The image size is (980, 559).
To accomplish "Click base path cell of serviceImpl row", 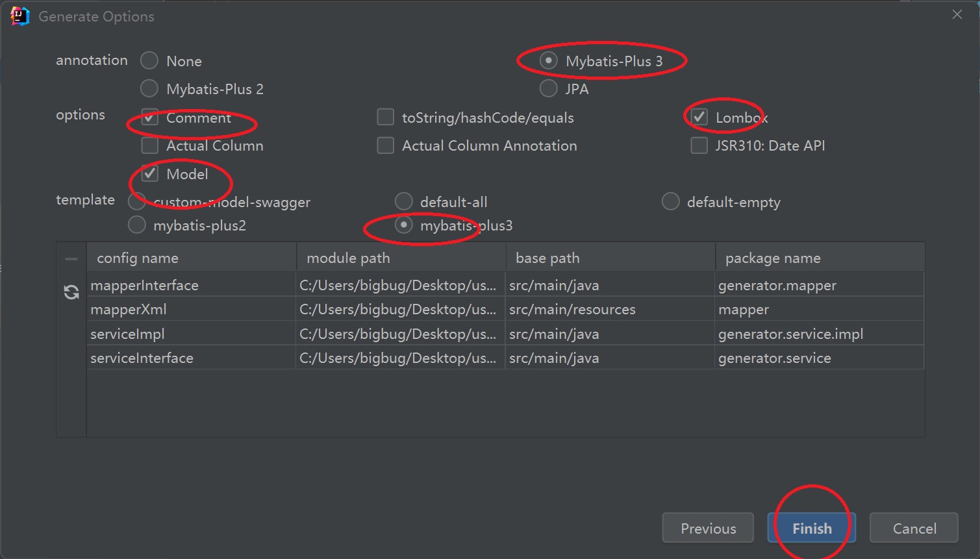I will point(610,334).
